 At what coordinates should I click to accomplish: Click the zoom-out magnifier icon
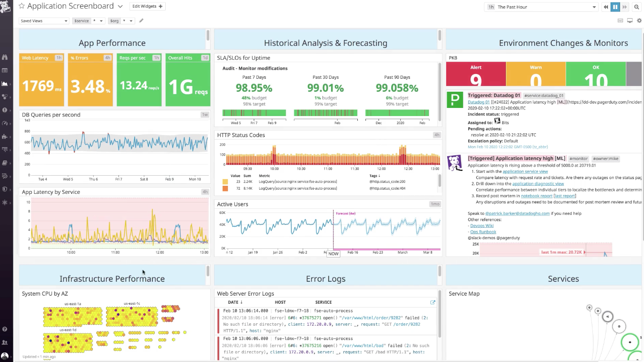click(637, 7)
